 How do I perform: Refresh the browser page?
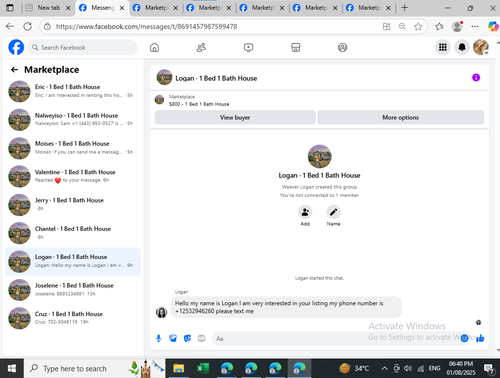[28, 26]
